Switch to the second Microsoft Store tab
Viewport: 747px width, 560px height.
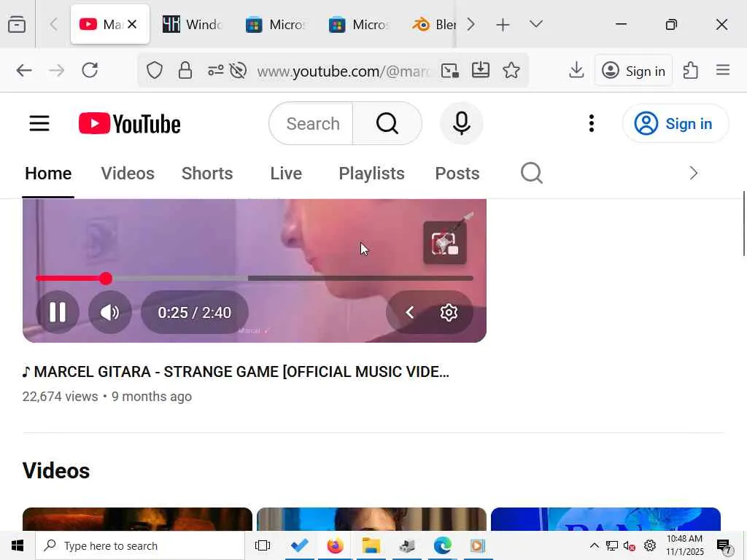coord(359,24)
